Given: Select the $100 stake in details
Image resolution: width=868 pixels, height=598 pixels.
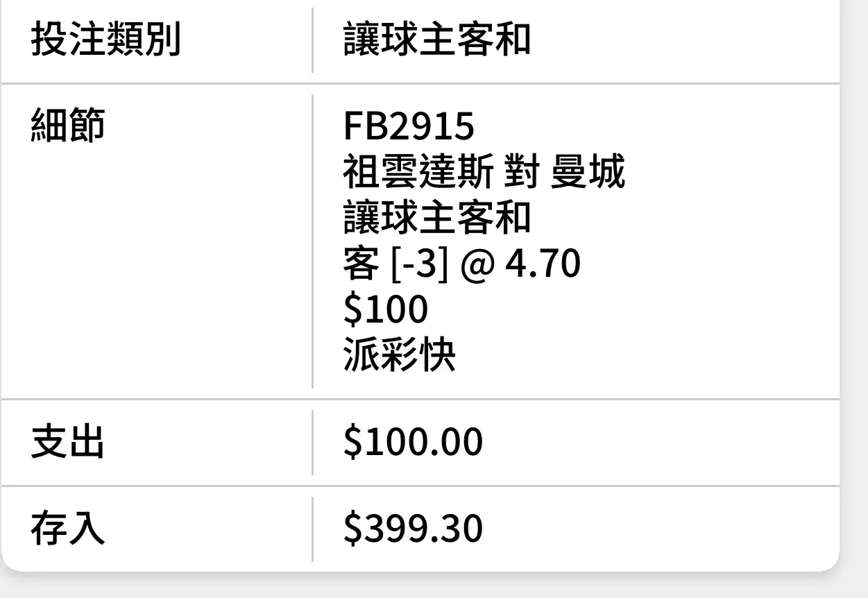Looking at the screenshot, I should (x=385, y=309).
